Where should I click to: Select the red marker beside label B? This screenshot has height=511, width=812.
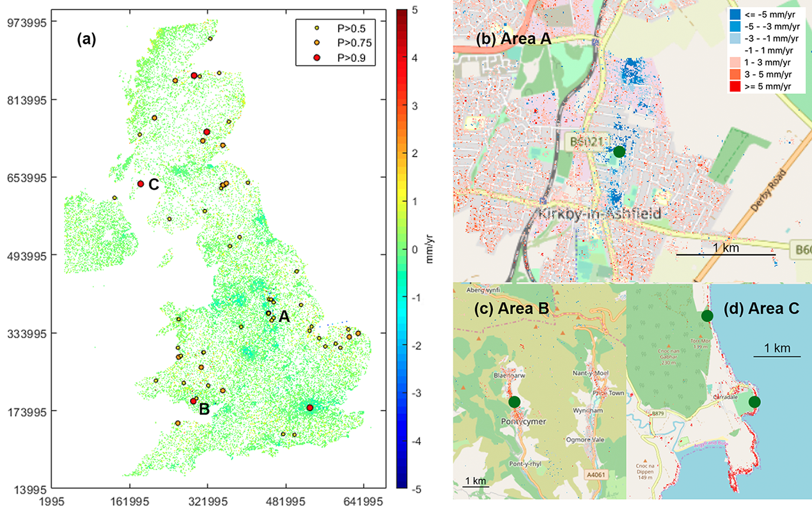coord(193,401)
